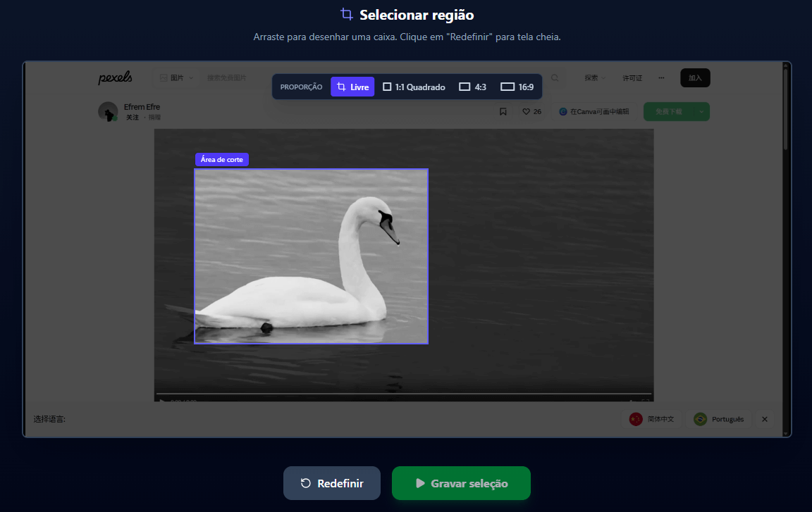Viewport: 812px width, 512px height.
Task: Select the Livre free-form proportion option
Action: coord(352,87)
